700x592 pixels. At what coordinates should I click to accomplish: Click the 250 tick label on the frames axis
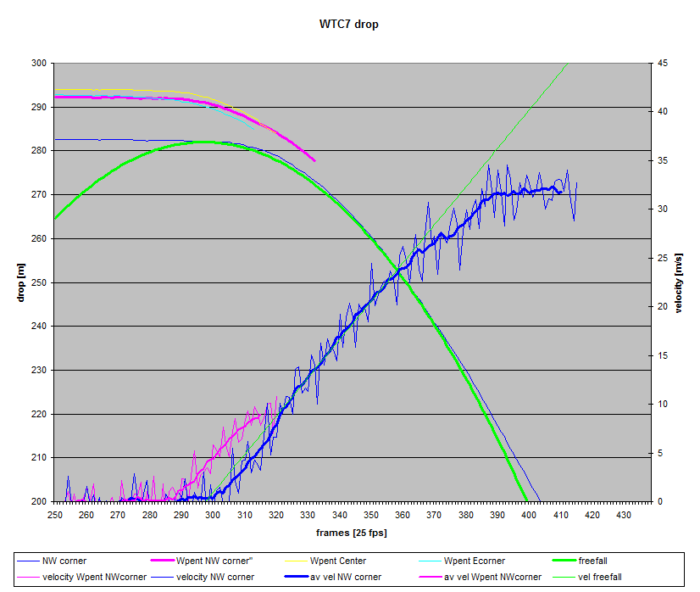click(55, 514)
